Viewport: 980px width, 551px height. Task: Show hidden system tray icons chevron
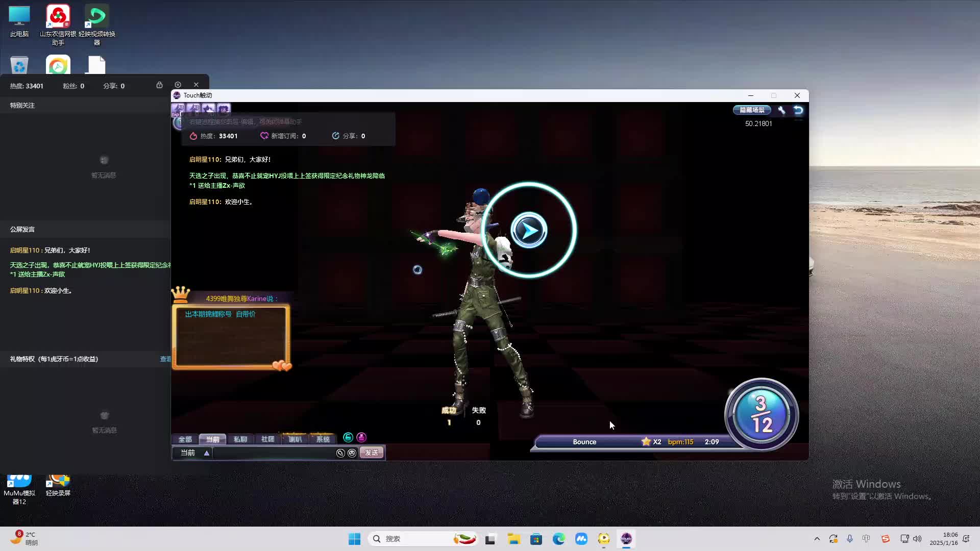coord(817,539)
